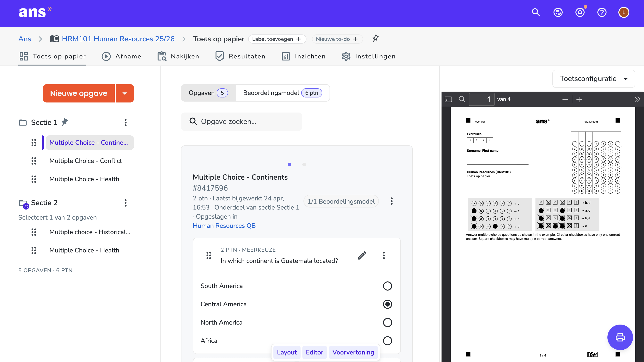The width and height of the screenshot is (644, 362).
Task: Select first carousel dot indicator
Action: 290,165
